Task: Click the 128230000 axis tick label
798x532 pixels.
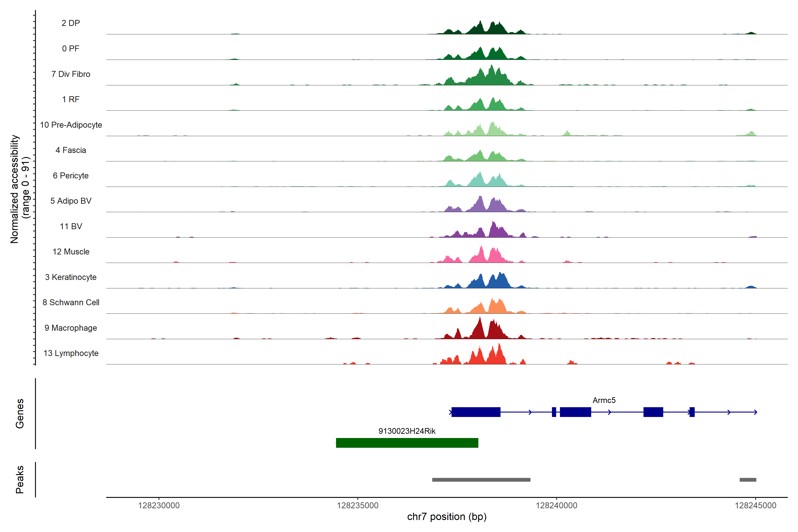Action: tap(159, 506)
